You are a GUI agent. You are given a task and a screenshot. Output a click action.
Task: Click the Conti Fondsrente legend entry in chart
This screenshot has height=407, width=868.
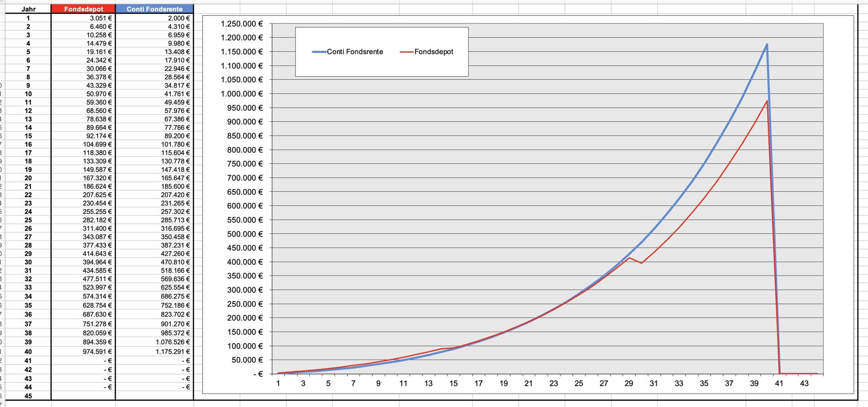pyautogui.click(x=355, y=52)
